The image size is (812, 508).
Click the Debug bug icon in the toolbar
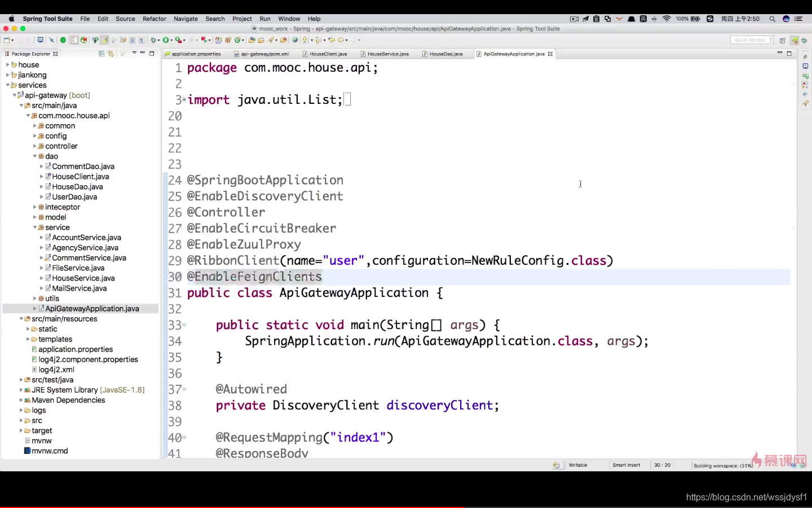(153, 40)
